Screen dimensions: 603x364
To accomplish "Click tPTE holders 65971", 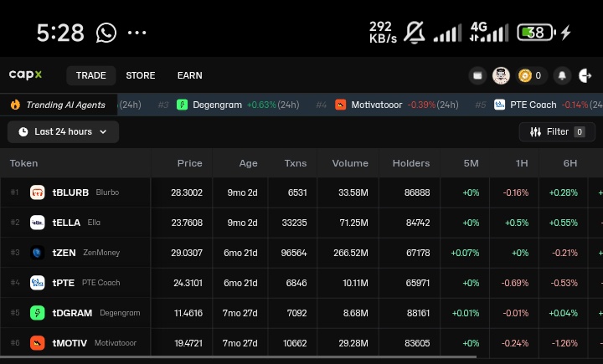I will click(418, 283).
